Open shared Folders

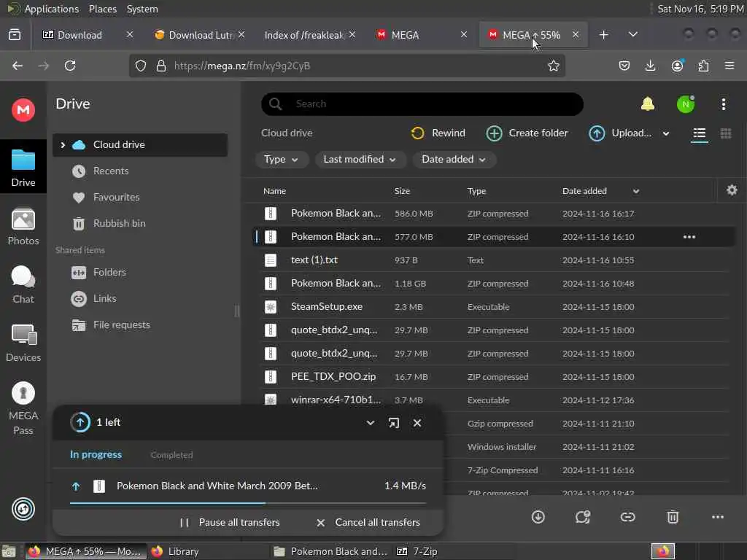pos(140,273)
